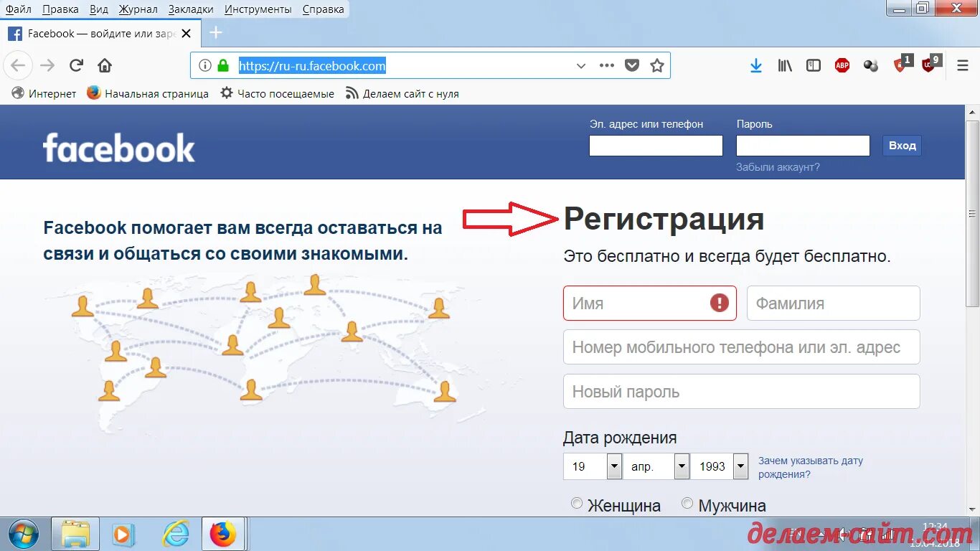The height and width of the screenshot is (551, 980).
Task: Open page actions three-dots menu
Action: coord(607,65)
